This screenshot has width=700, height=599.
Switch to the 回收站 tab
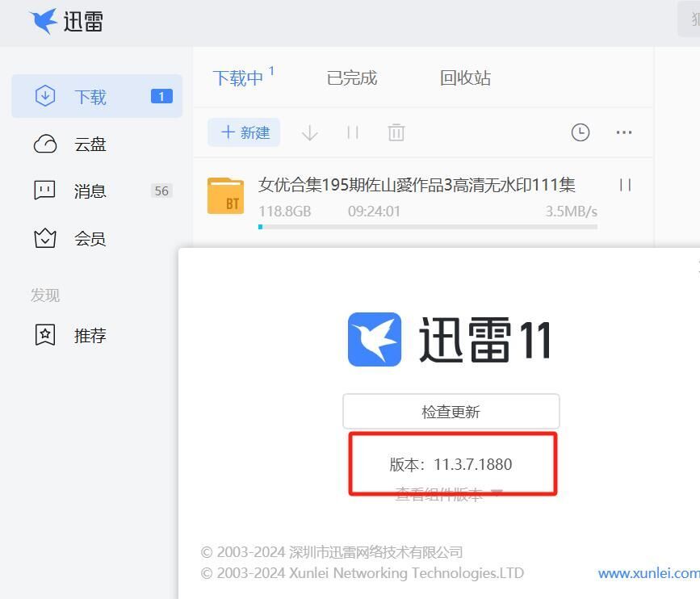(465, 78)
